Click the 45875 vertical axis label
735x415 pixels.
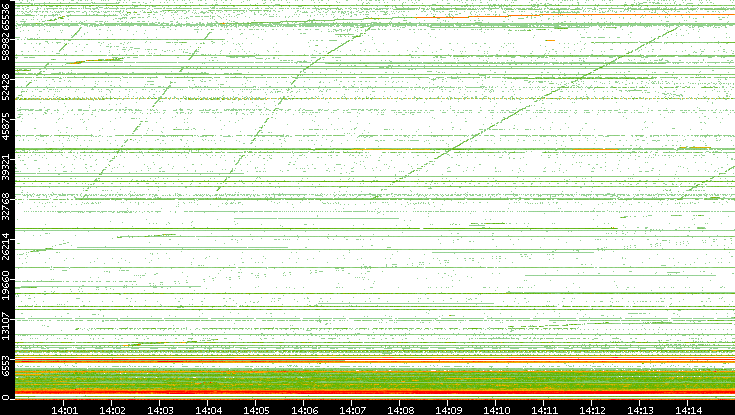6,126
